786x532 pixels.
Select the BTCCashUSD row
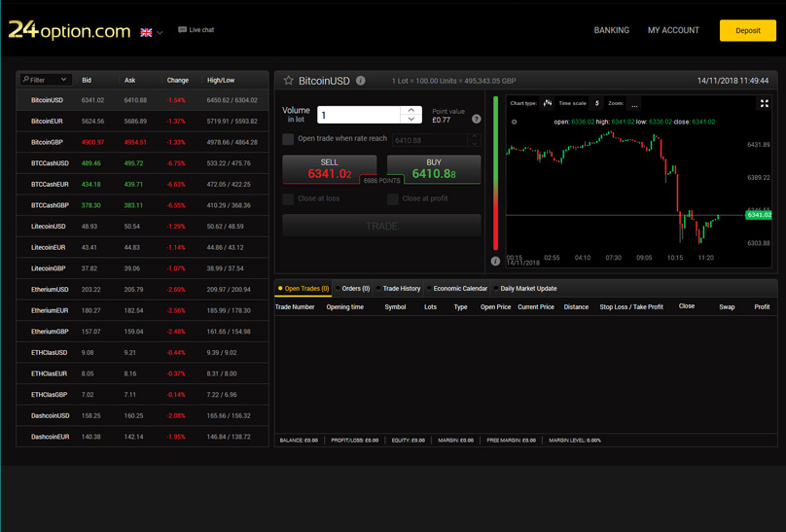click(x=143, y=163)
